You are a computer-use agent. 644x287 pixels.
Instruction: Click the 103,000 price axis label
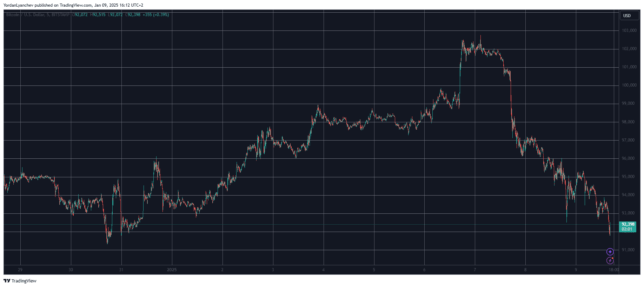click(x=629, y=30)
